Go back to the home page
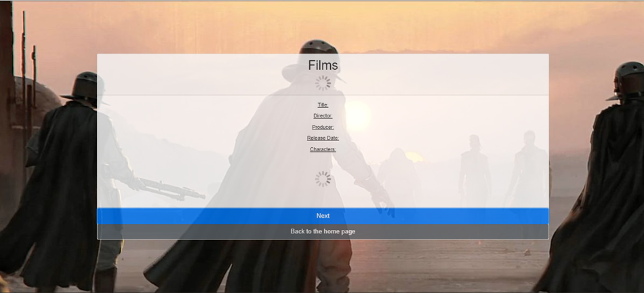The height and width of the screenshot is (293, 644). tap(323, 231)
